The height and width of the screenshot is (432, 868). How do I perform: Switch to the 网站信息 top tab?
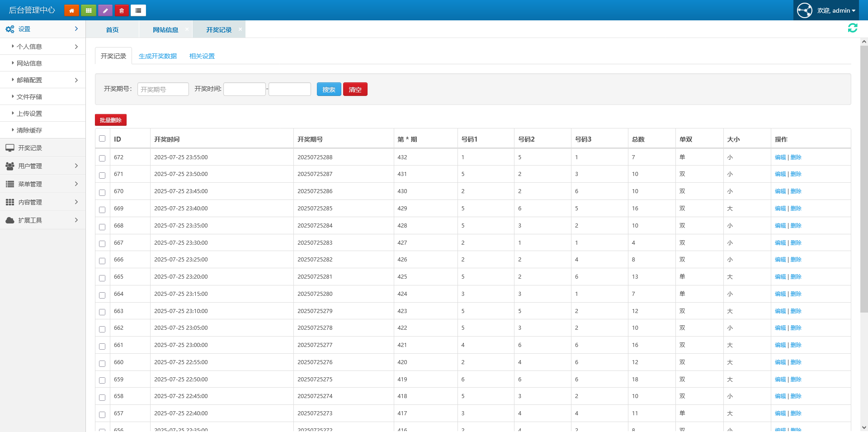click(165, 29)
